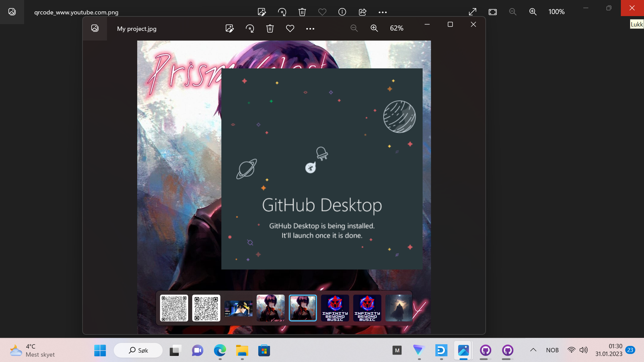Viewport: 644px width, 362px height.
Task: Open file info for qrcode image
Action: click(x=342, y=12)
